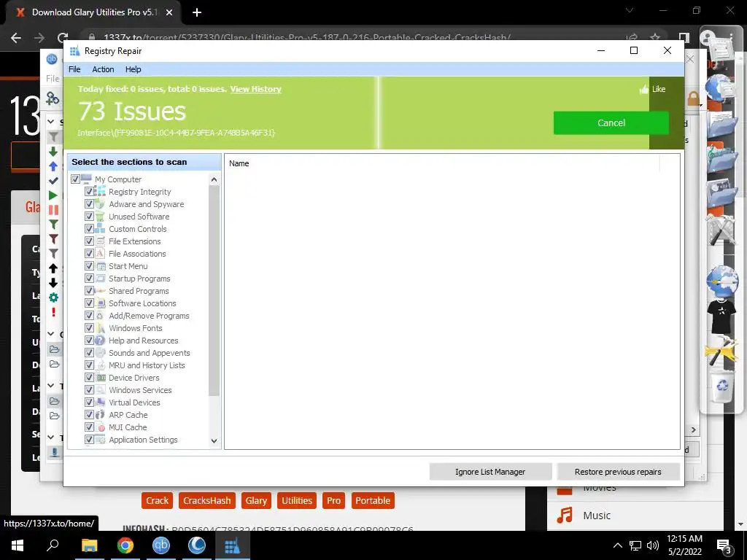Toggle the Unused Software checkbox
747x560 pixels.
[x=89, y=216]
